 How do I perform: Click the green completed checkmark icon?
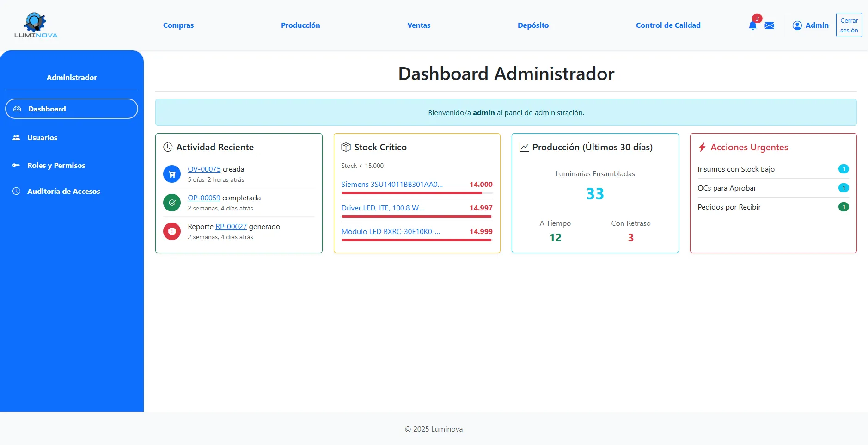point(172,203)
